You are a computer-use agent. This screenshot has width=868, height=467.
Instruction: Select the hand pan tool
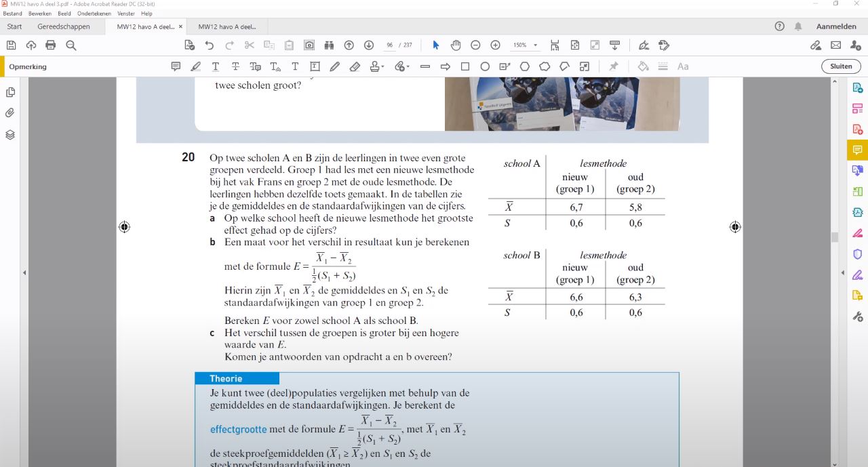point(456,45)
